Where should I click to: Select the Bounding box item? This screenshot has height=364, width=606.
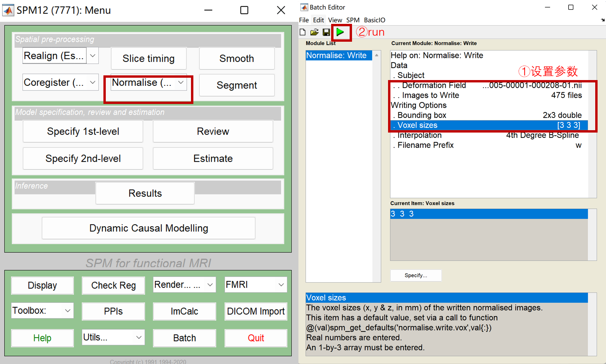489,115
